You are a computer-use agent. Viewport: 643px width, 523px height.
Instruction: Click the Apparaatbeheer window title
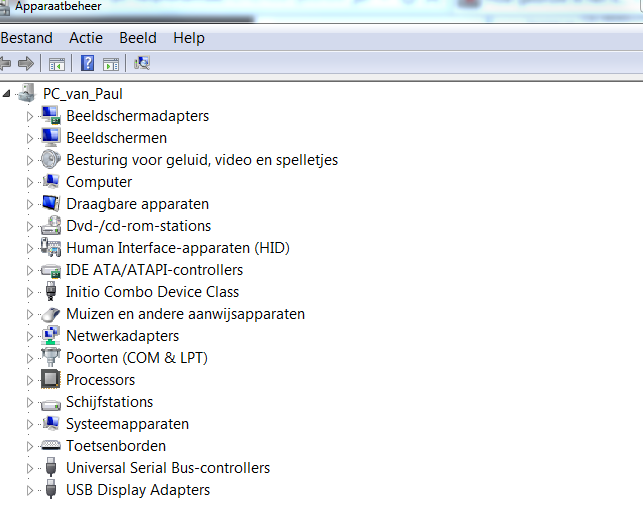[58, 6]
